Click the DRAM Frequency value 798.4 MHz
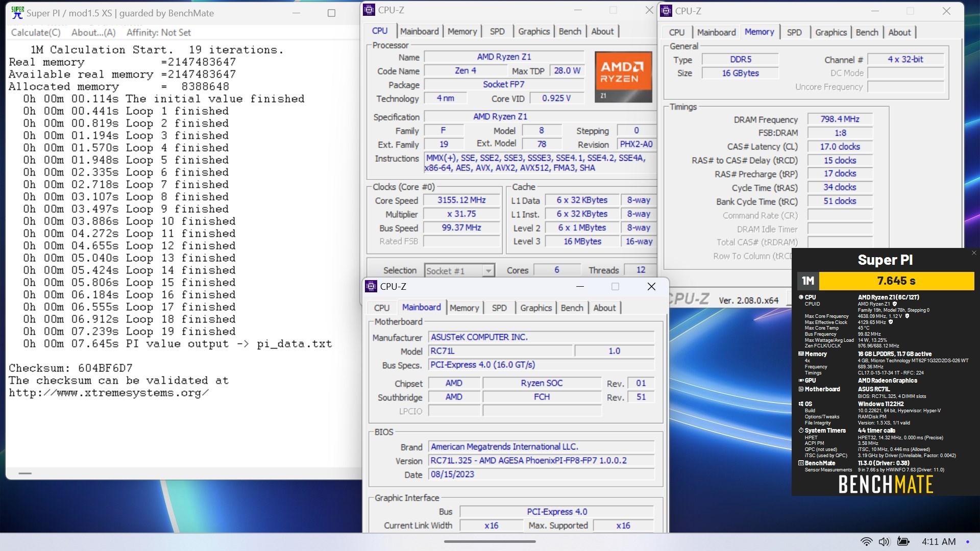Viewport: 980px width, 551px height. coord(840,119)
